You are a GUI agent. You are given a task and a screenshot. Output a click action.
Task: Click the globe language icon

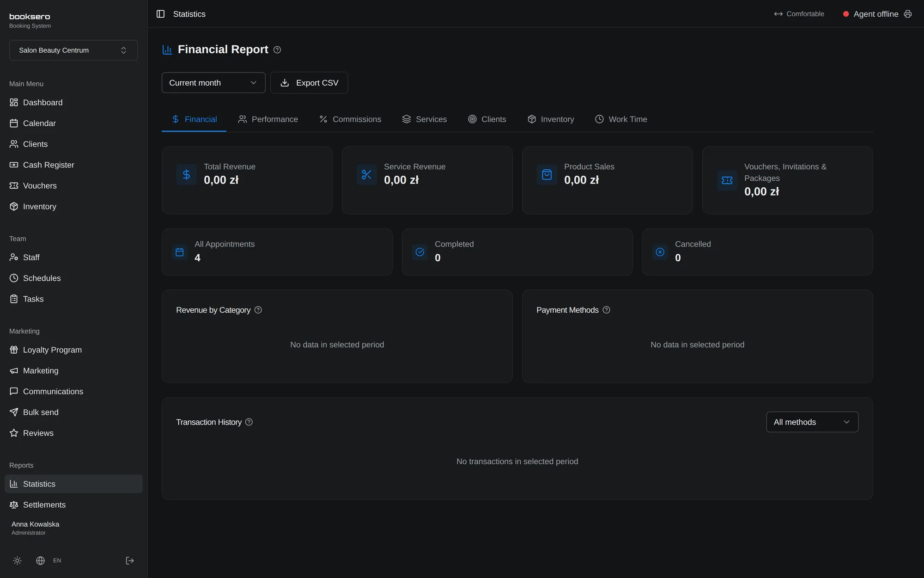(x=41, y=560)
